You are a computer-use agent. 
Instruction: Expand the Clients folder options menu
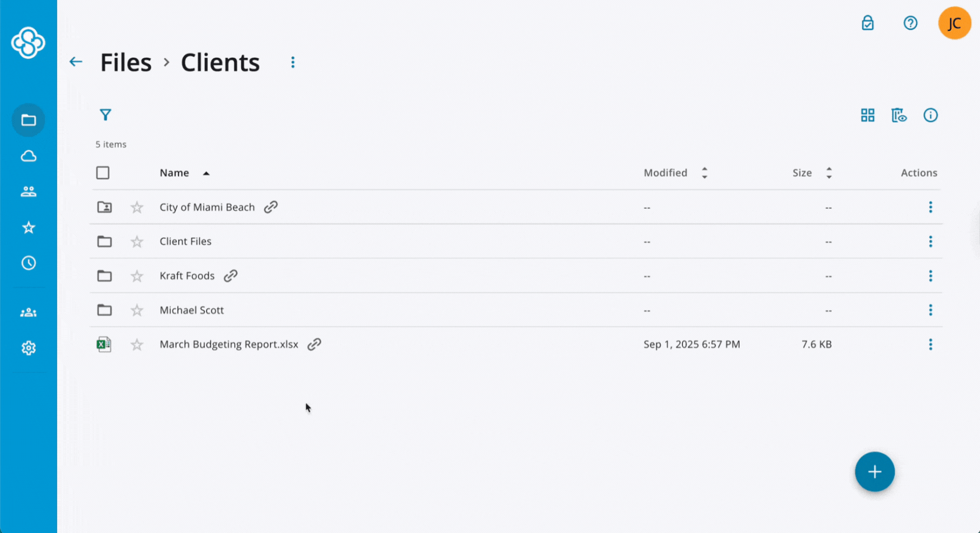tap(293, 62)
